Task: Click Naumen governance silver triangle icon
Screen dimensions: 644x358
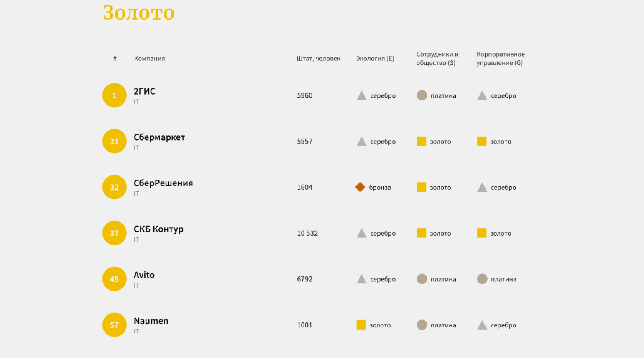Action: point(482,325)
